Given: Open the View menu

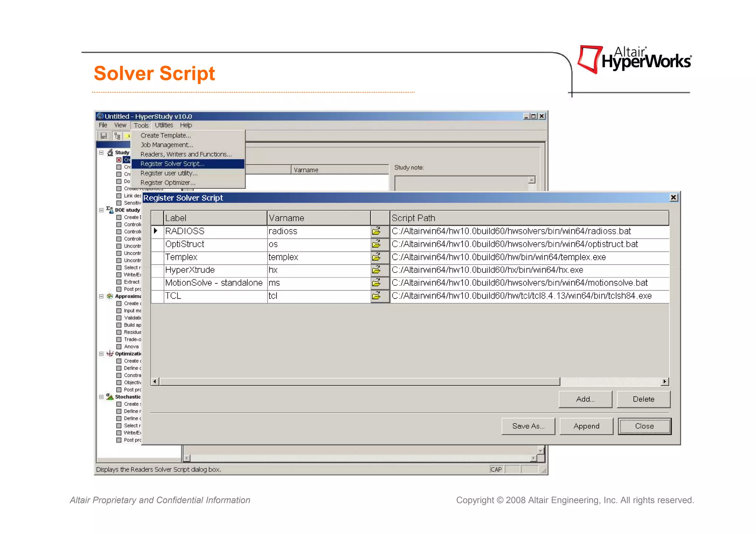Looking at the screenshot, I should (120, 125).
